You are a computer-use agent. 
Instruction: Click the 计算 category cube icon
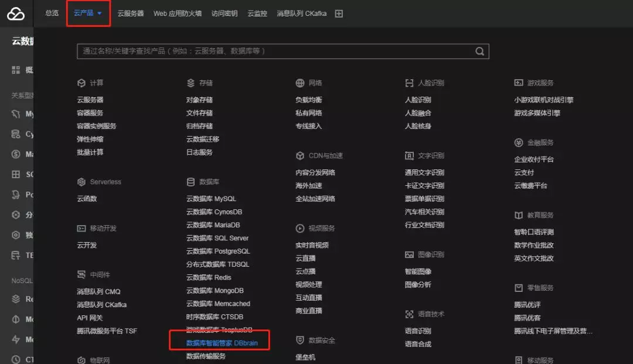[81, 83]
